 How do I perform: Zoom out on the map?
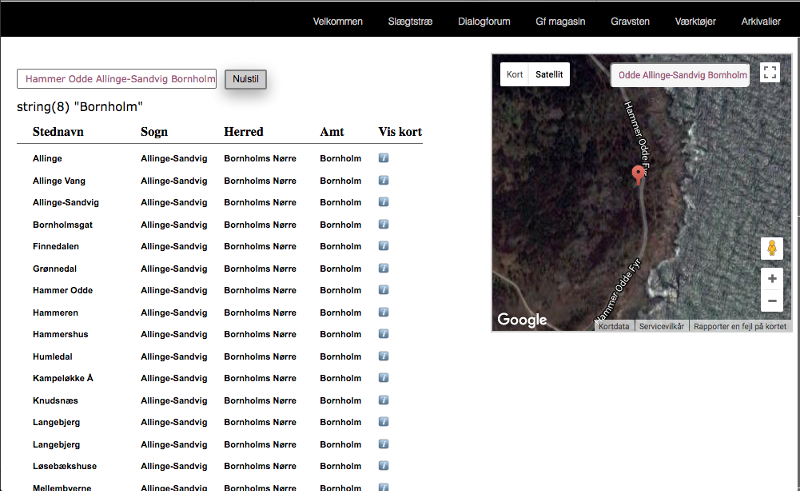coord(771,301)
